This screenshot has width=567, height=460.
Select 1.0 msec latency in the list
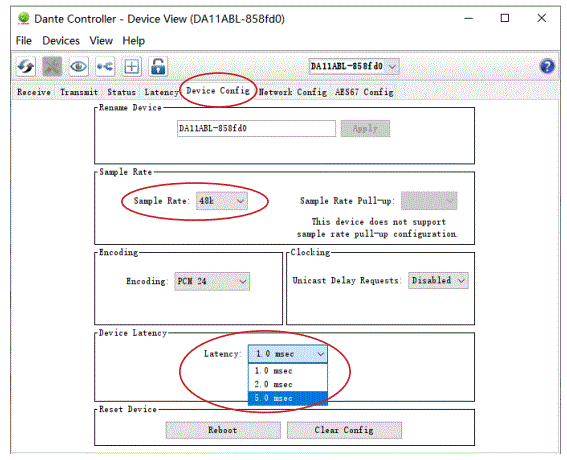point(288,371)
